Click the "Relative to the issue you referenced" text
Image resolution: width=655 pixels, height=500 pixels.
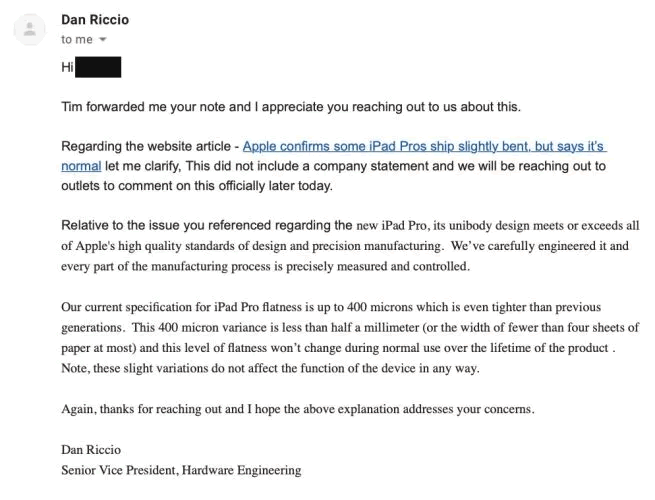point(178,224)
